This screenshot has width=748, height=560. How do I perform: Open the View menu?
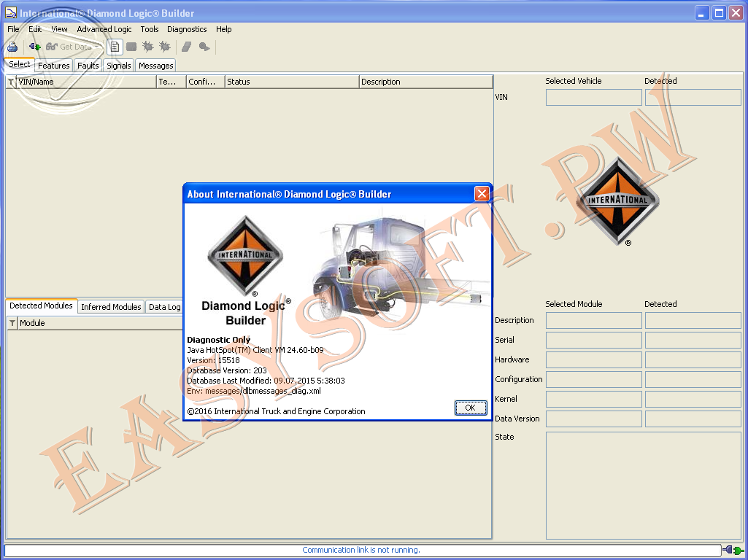click(59, 29)
